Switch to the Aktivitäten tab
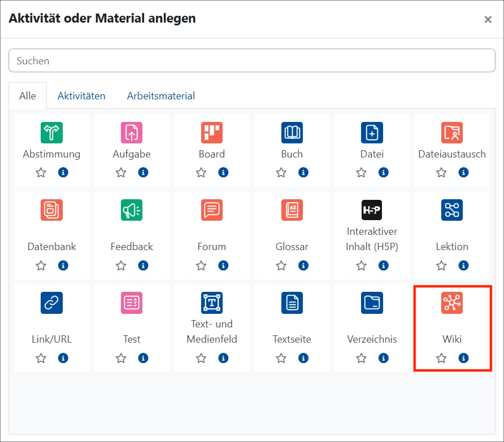The width and height of the screenshot is (504, 442). tap(81, 95)
